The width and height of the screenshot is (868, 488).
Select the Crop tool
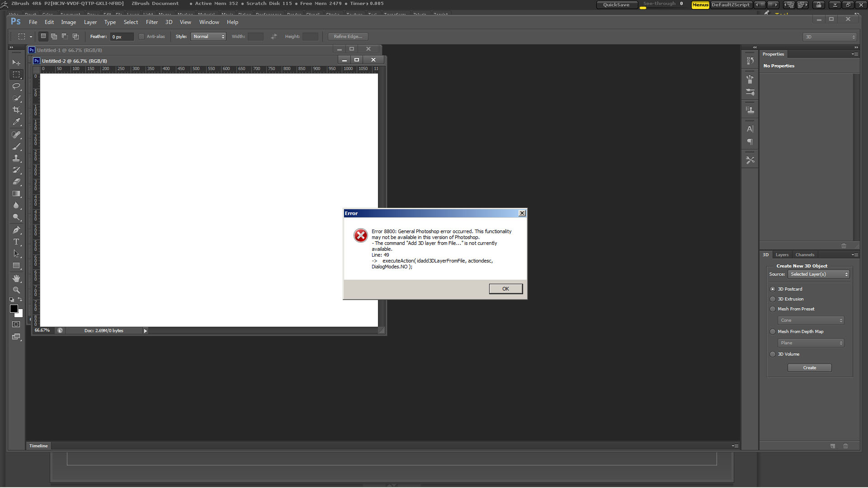click(x=16, y=110)
